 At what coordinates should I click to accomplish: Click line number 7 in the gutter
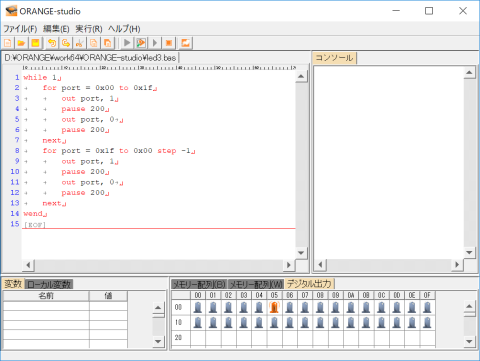tap(17, 140)
